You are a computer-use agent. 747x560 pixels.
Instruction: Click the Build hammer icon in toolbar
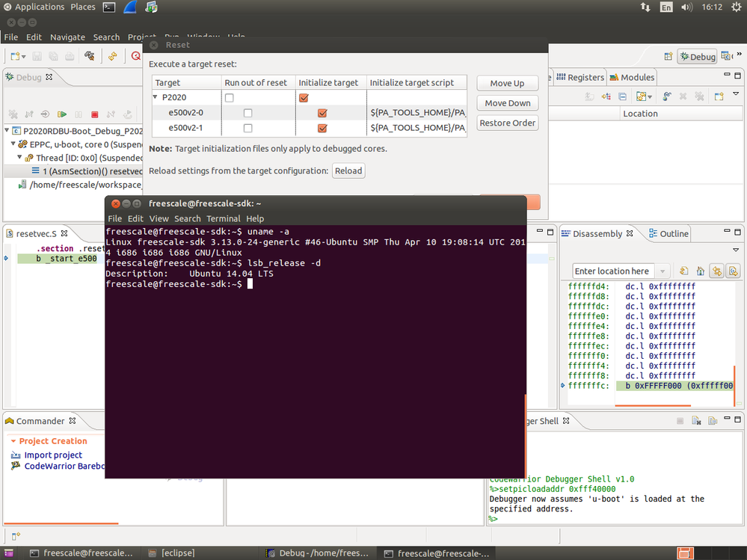90,56
